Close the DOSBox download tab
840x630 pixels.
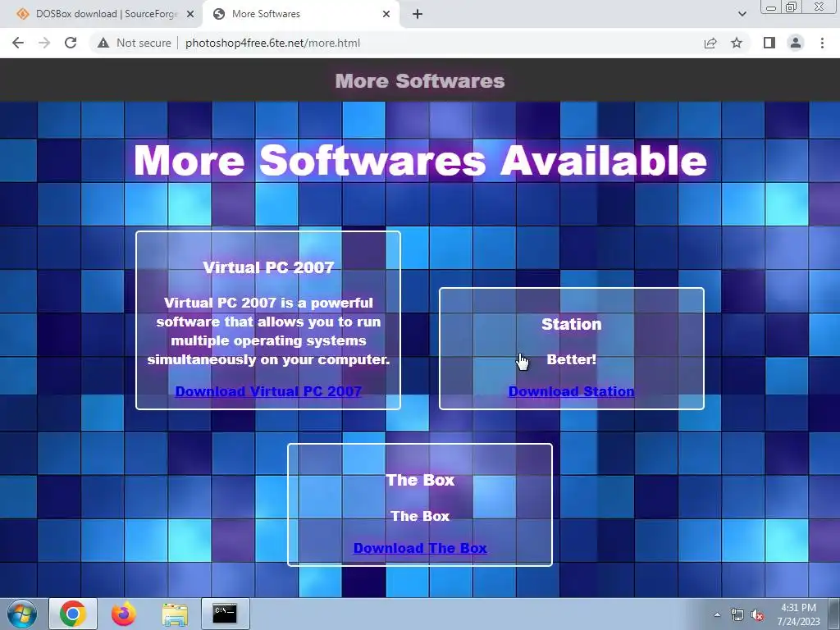tap(189, 14)
